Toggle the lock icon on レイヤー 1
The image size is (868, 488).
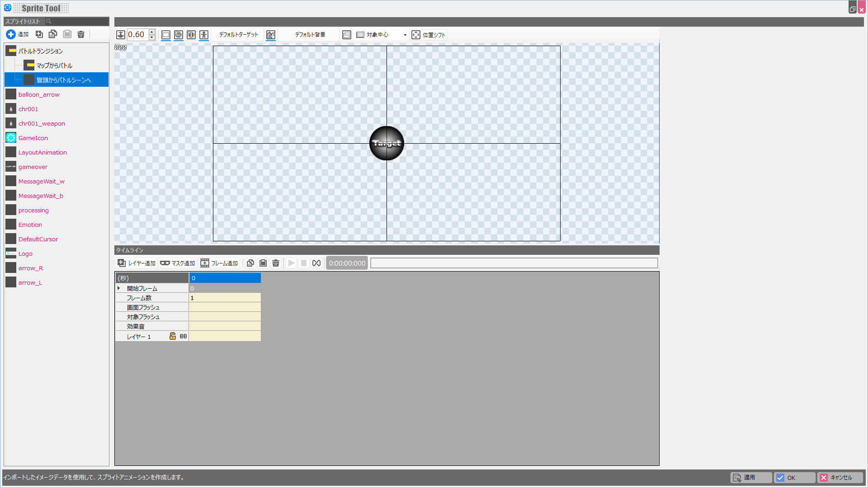pyautogui.click(x=173, y=336)
